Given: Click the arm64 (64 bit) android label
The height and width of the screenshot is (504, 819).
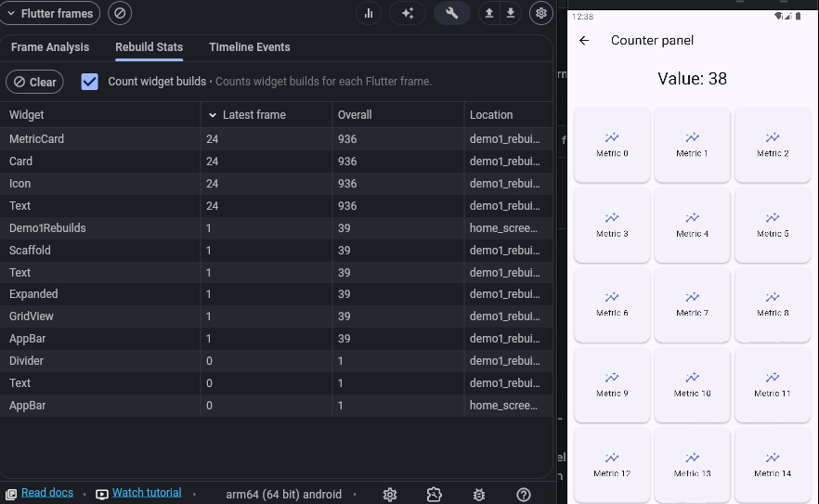Looking at the screenshot, I should 283,494.
